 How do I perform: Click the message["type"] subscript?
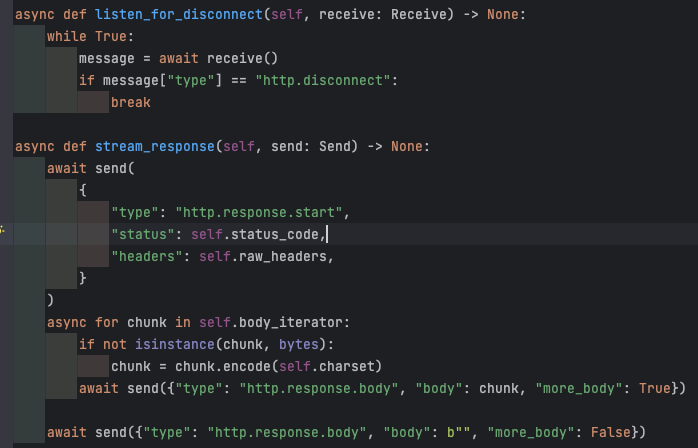[162, 81]
